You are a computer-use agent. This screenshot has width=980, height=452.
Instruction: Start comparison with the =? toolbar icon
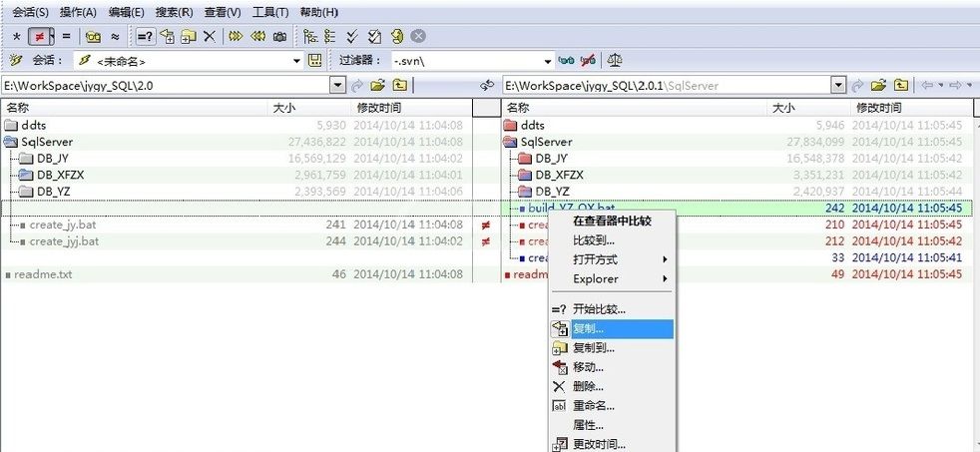click(x=145, y=36)
